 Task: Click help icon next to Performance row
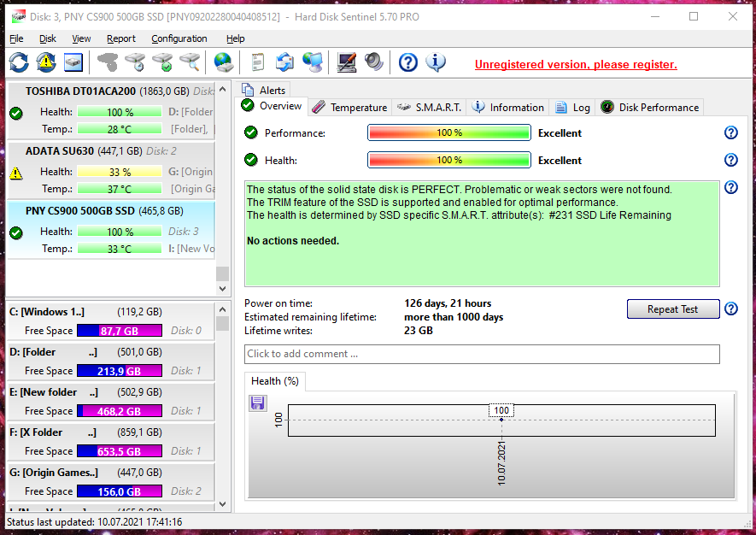[x=731, y=132]
